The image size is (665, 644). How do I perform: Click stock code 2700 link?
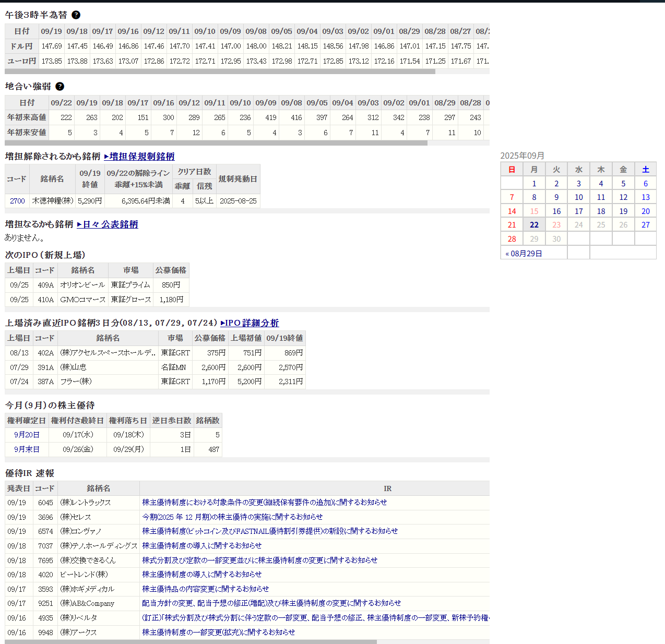[17, 201]
